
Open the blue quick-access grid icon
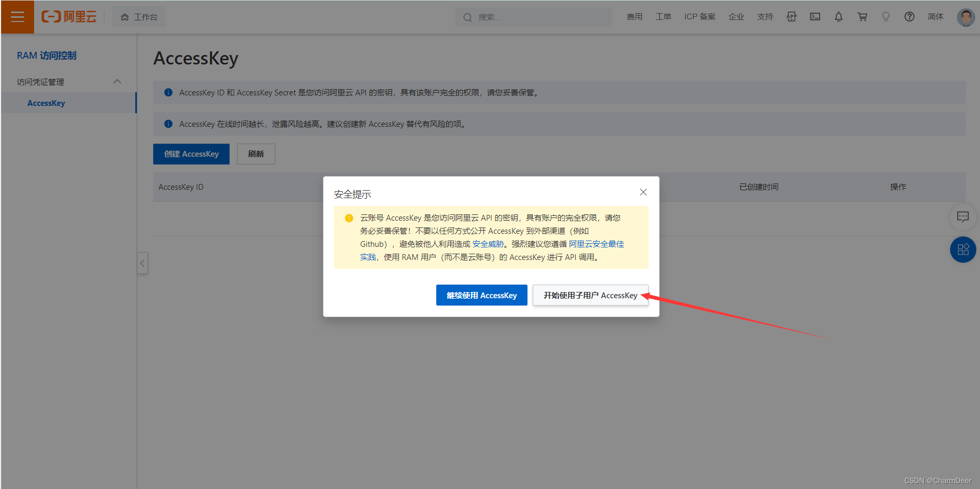[963, 249]
